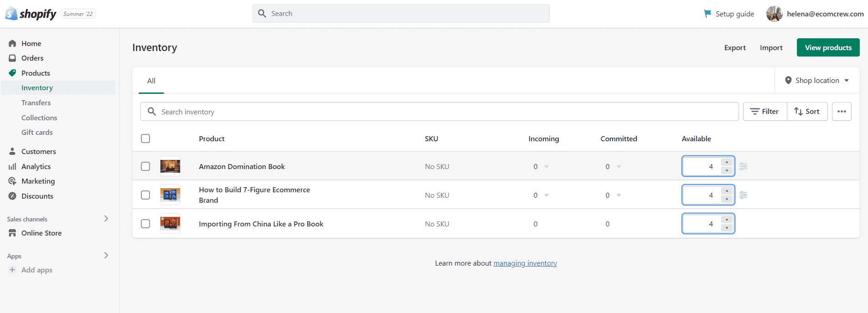Decrease available quantity for Amazon Domination Book
The image size is (868, 313).
pyautogui.click(x=727, y=170)
